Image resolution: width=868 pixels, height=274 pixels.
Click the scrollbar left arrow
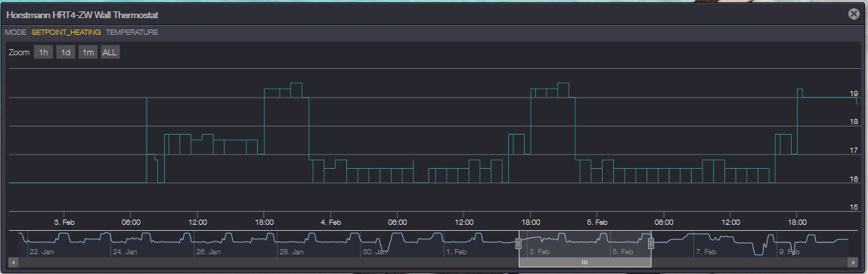click(x=14, y=263)
